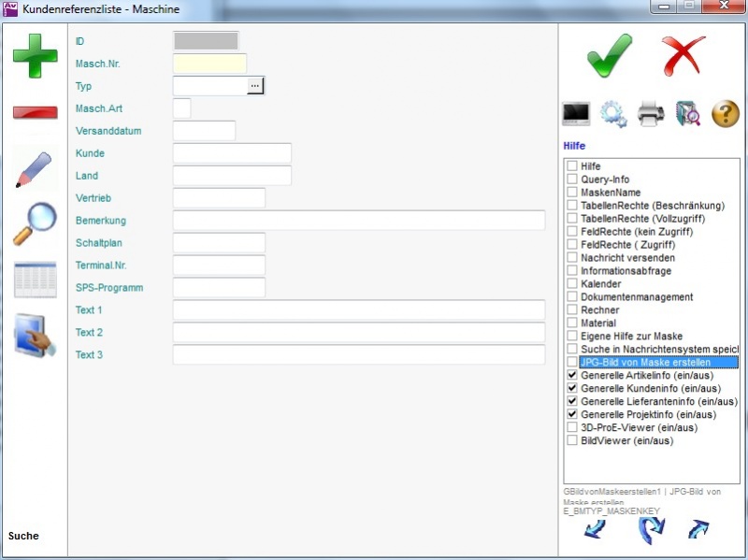Click the yellow question mark help icon

coord(726,114)
